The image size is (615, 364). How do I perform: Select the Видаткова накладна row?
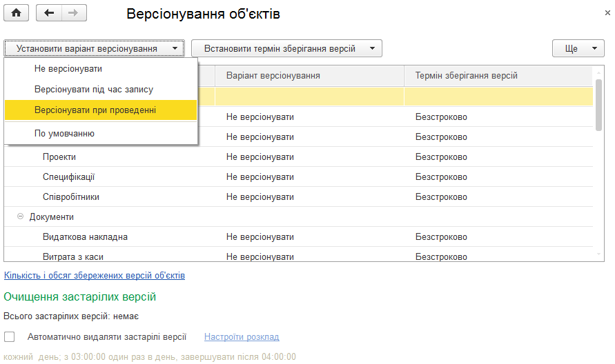298,236
